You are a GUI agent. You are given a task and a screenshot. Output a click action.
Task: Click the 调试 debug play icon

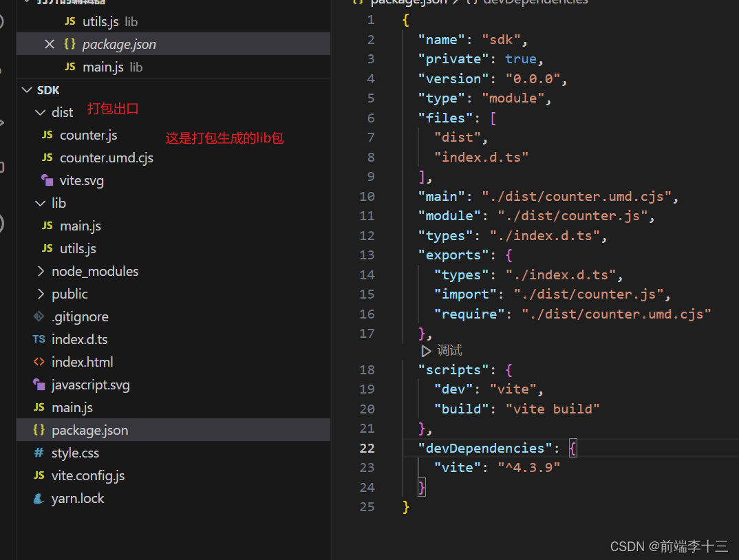point(426,351)
